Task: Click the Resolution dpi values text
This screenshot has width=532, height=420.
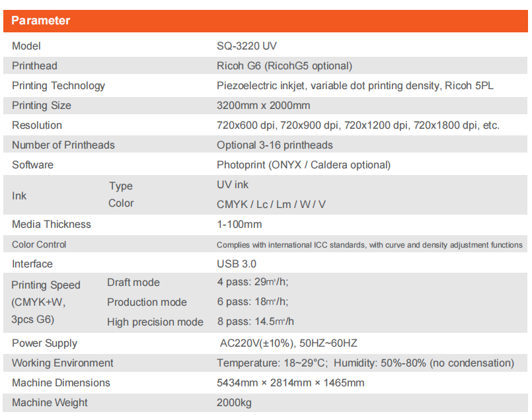Action: (x=358, y=125)
